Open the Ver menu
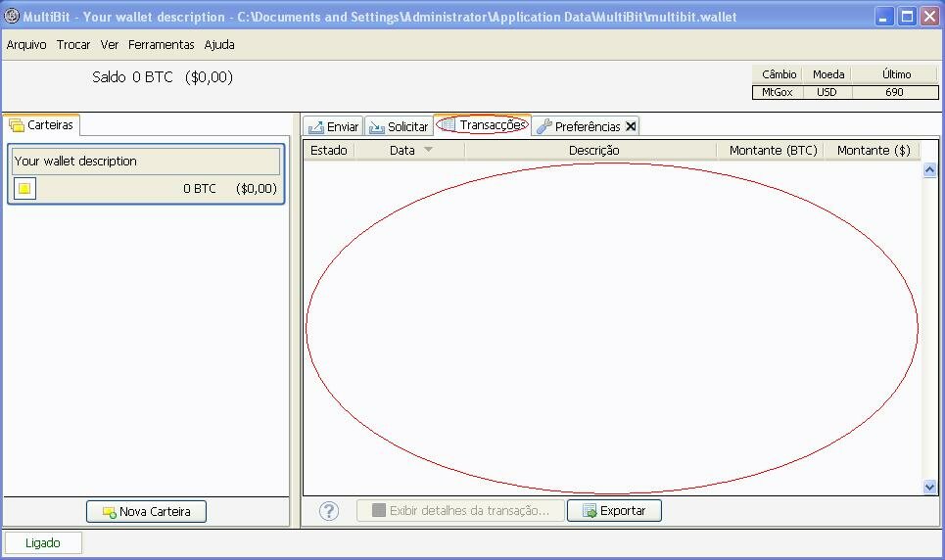Screen dimensions: 945x560 (x=109, y=45)
